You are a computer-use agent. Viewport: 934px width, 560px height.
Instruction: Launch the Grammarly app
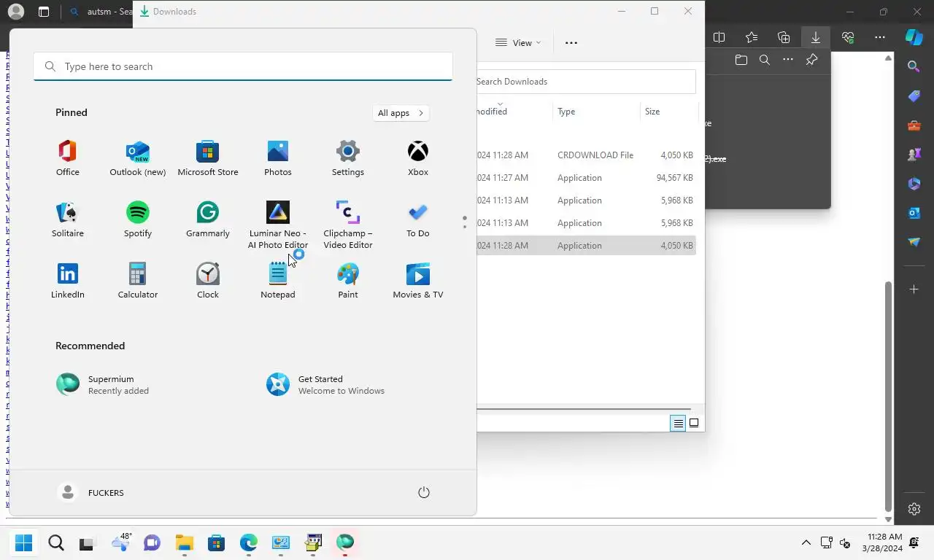[x=208, y=219]
